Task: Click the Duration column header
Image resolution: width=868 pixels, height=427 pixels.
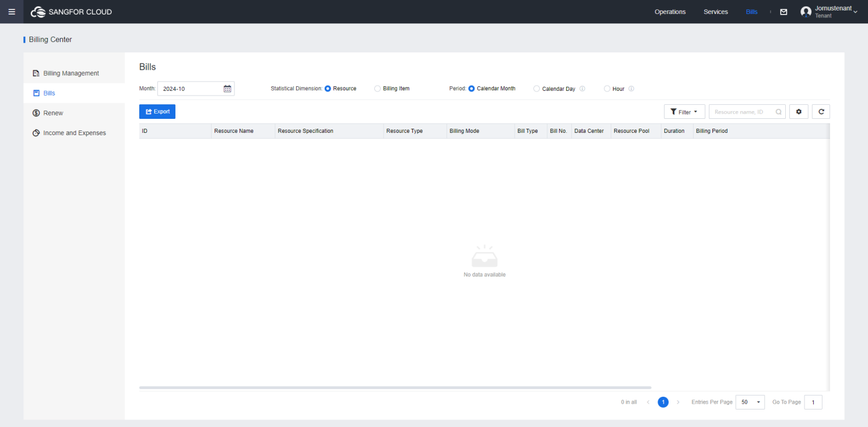Action: (x=677, y=131)
